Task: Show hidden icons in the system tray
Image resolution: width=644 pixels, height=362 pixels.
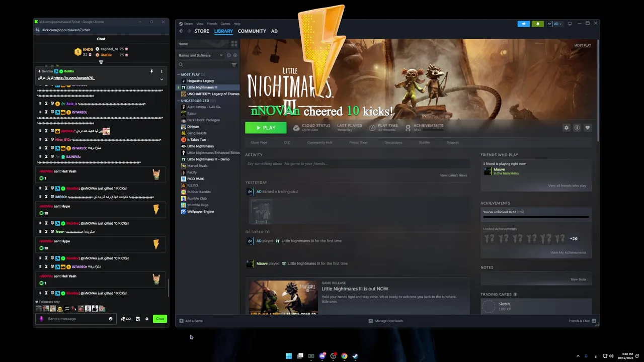Action: 578,356
